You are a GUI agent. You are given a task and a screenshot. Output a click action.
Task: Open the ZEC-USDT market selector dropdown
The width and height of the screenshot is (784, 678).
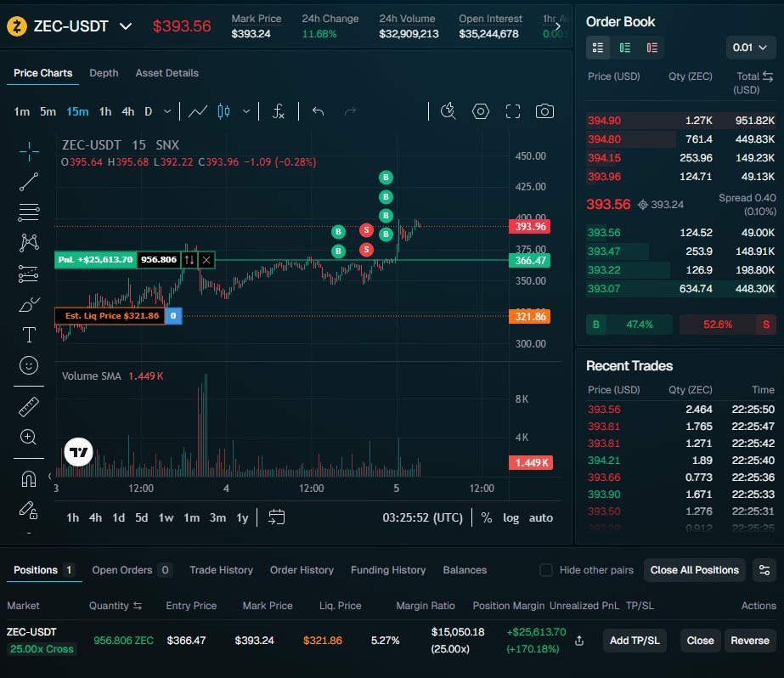(x=126, y=26)
